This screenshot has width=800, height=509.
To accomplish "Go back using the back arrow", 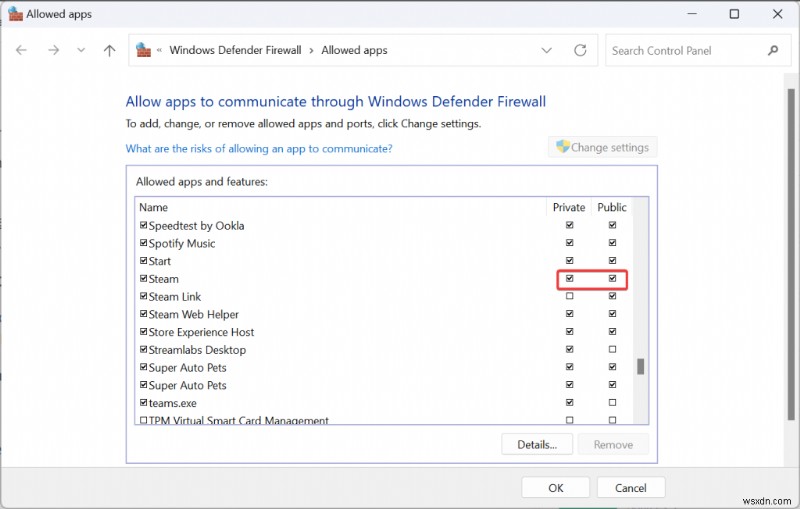I will [21, 50].
